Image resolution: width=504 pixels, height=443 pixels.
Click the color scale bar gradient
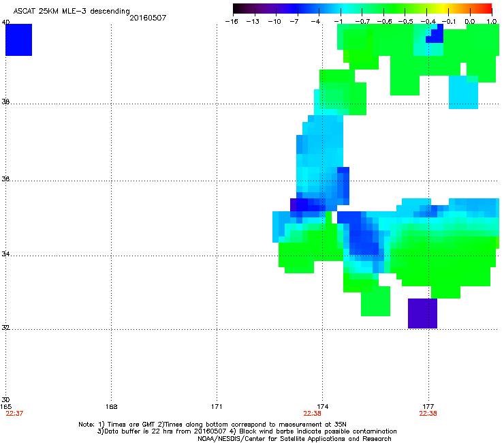click(x=362, y=9)
